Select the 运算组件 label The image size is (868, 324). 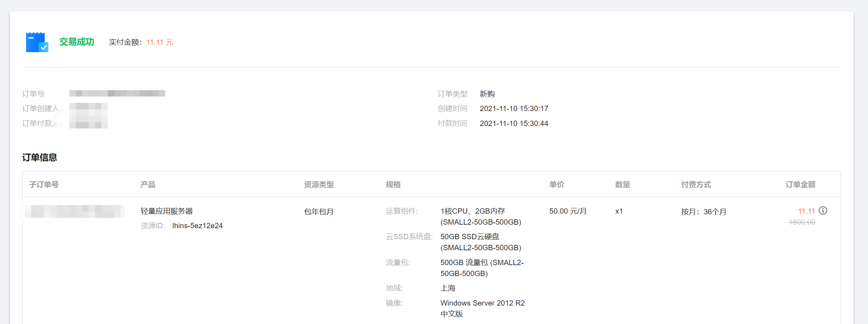pyautogui.click(x=402, y=211)
